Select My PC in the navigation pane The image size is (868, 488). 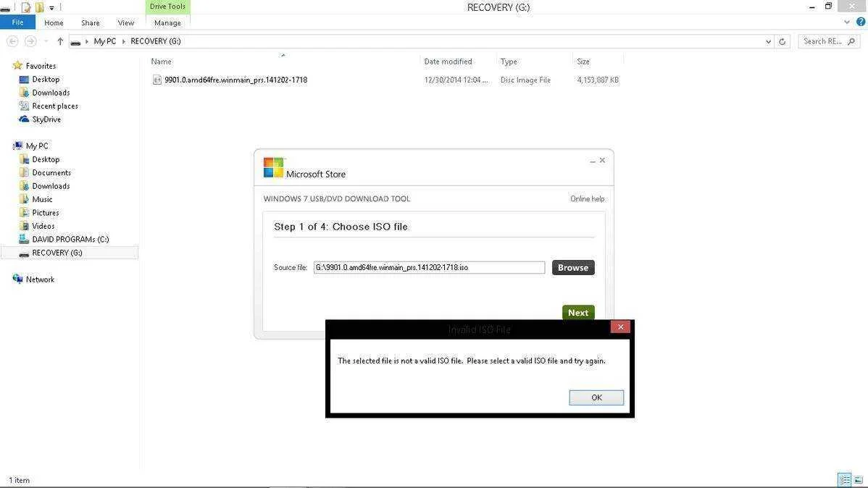(36, 146)
